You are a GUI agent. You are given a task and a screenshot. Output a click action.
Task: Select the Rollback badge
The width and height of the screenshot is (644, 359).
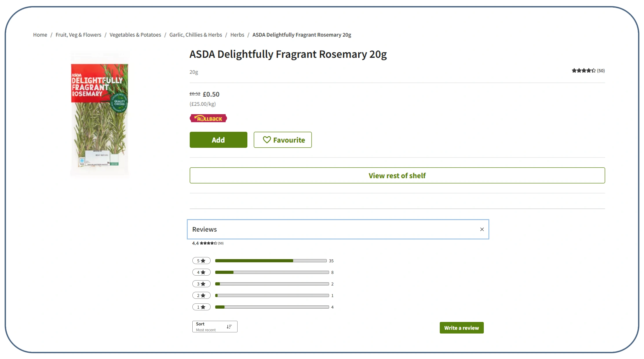click(208, 118)
